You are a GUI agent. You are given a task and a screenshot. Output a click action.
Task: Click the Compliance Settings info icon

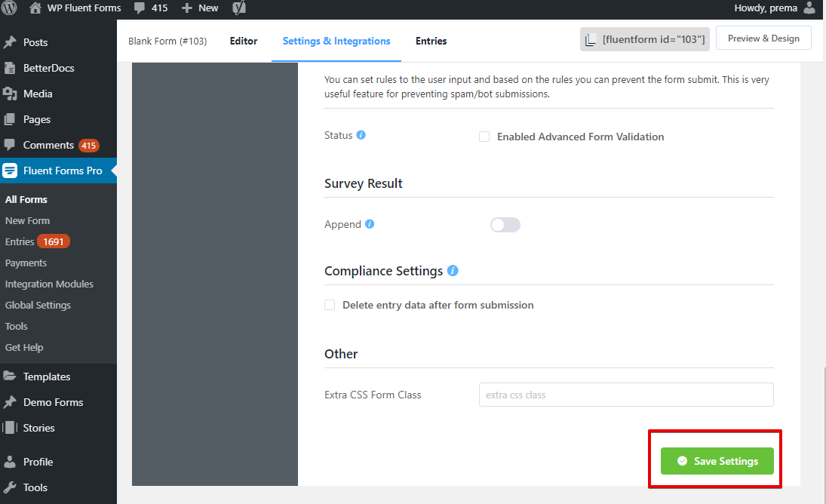pos(453,270)
